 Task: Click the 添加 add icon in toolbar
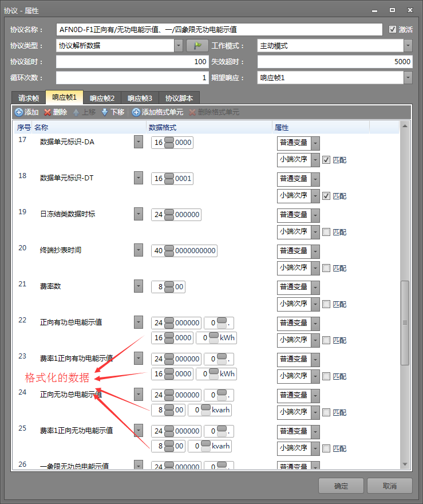pyautogui.click(x=19, y=112)
